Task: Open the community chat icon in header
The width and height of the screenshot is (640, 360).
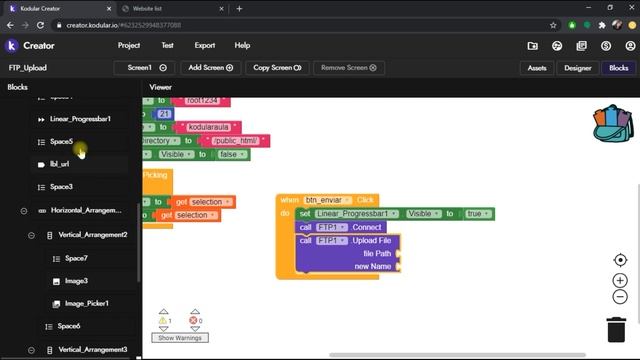Action: 557,46
